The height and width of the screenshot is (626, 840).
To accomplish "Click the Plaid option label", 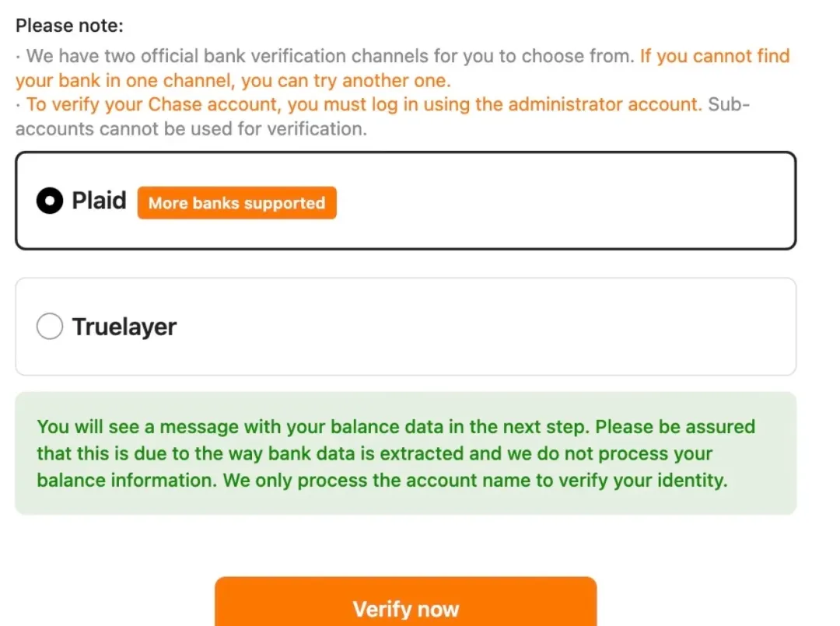I will 99,201.
